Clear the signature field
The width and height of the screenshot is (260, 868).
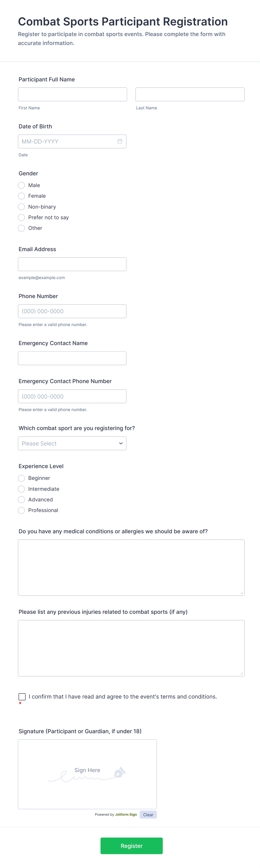(148, 815)
